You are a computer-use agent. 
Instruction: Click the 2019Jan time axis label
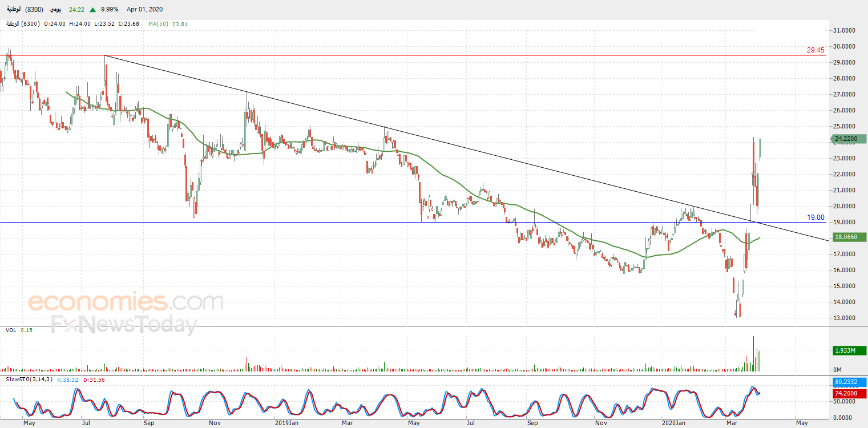(286, 423)
